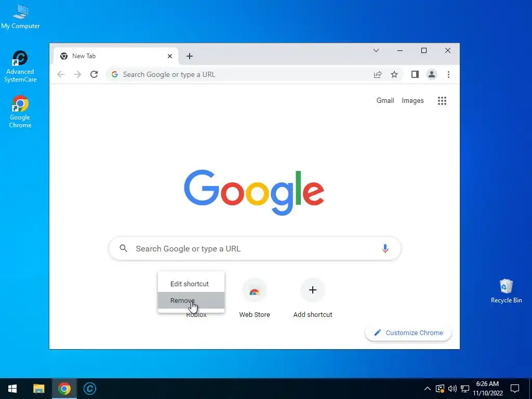Minimize the Chrome window

[x=400, y=50]
